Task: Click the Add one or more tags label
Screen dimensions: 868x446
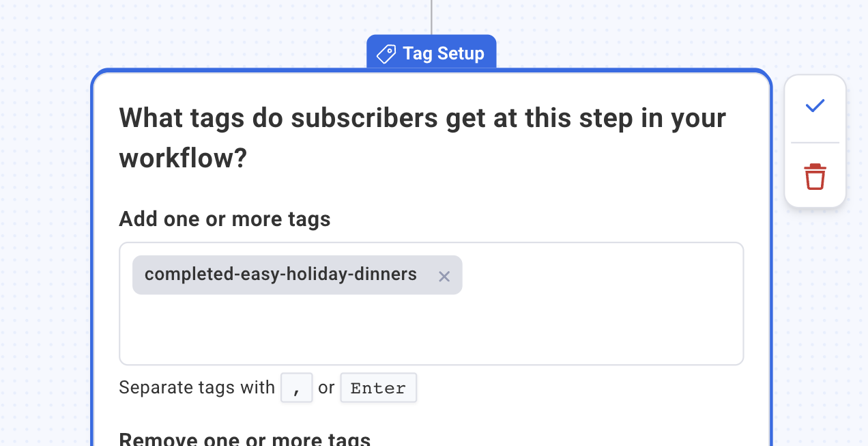Action: click(x=225, y=219)
